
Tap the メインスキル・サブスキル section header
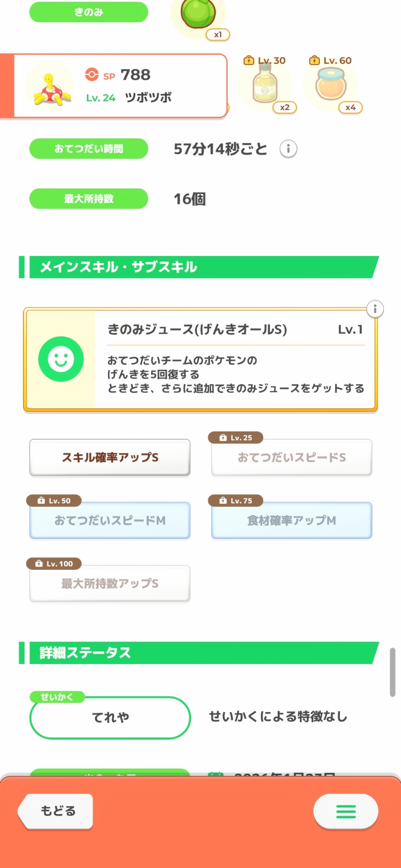(x=200, y=267)
